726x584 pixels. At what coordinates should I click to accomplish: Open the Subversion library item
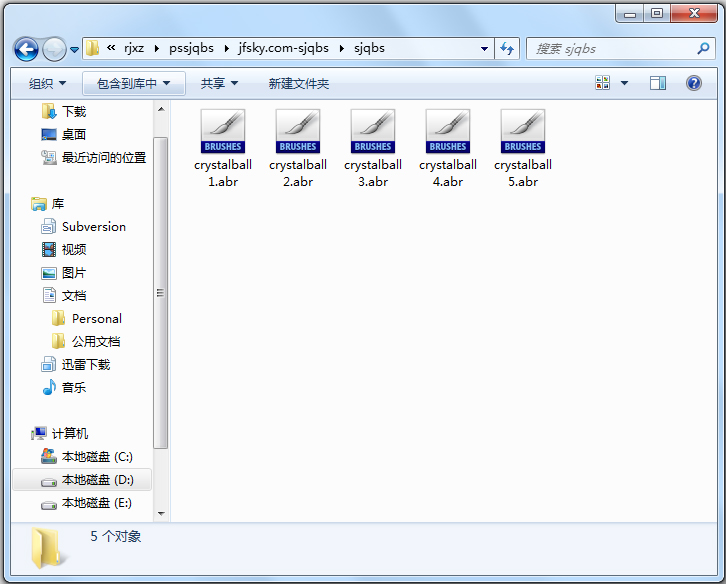tap(93, 226)
